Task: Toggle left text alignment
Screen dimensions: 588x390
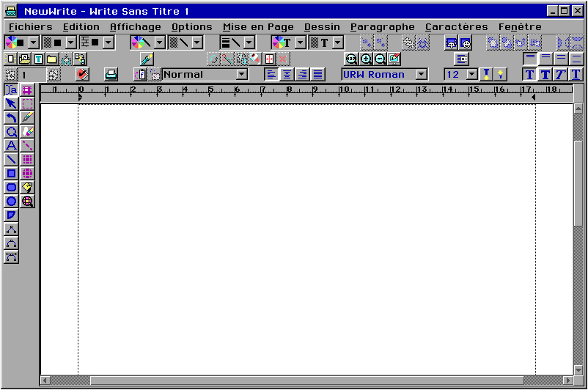Action: point(271,74)
